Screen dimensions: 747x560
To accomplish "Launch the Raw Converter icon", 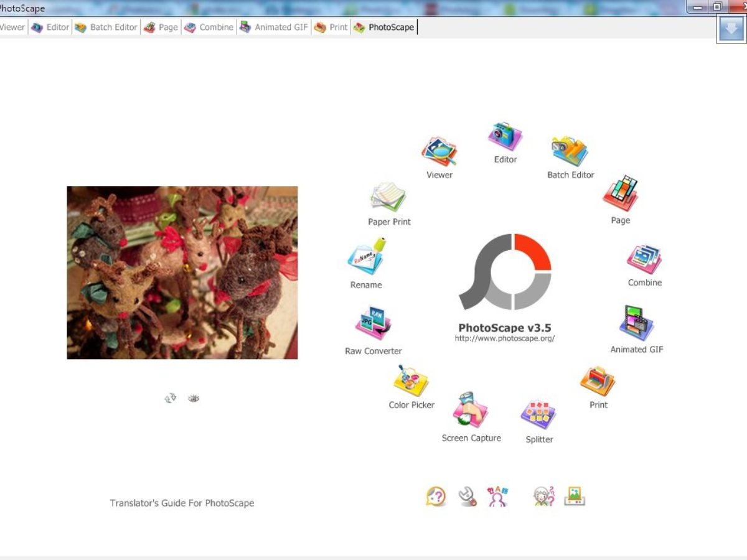I will pyautogui.click(x=374, y=324).
